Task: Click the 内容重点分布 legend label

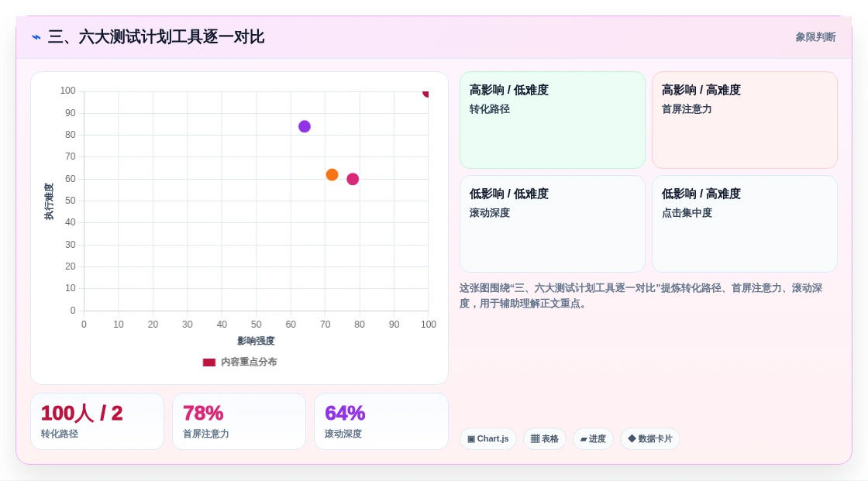Action: (x=249, y=362)
